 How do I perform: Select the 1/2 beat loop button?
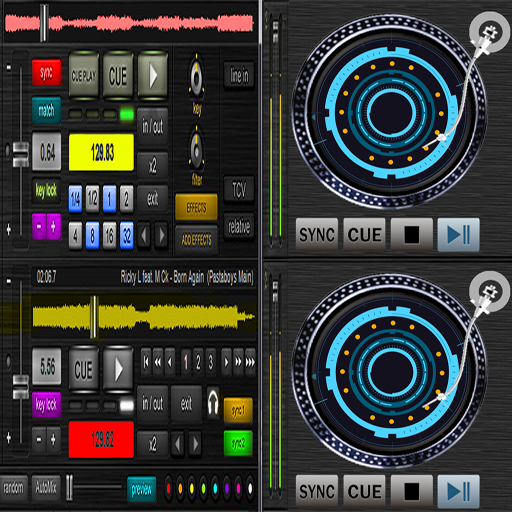[92, 199]
